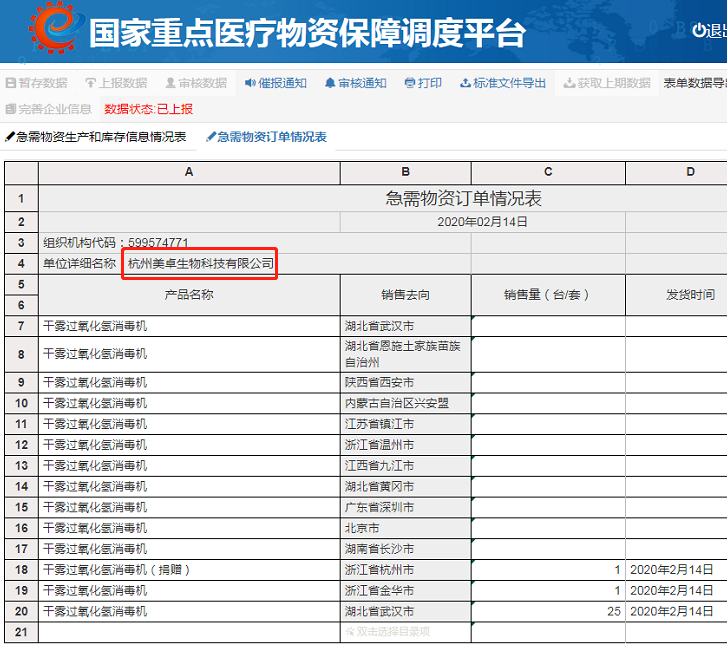Viewport: 727px width, 652px height.
Task: Click the 催报通知 toolbar button
Action: pos(275,84)
